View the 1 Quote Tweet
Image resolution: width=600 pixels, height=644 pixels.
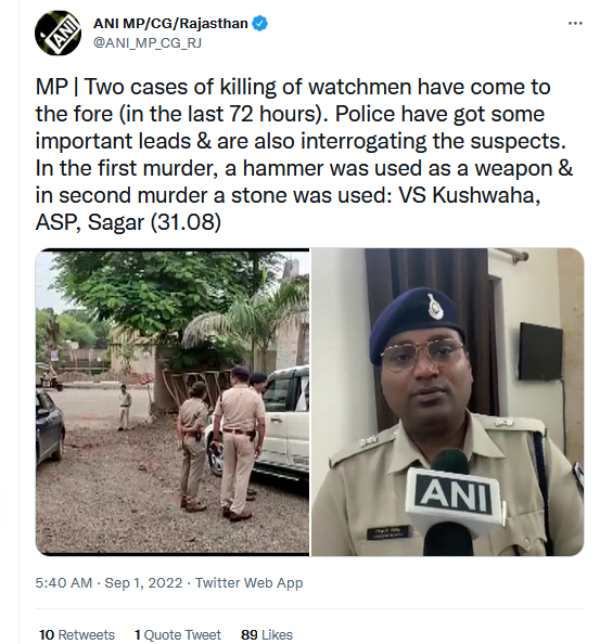pos(177,634)
